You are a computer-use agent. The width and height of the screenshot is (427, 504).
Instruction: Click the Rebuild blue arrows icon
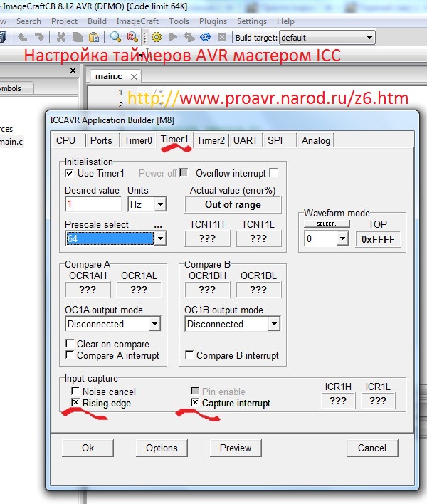coord(206,37)
